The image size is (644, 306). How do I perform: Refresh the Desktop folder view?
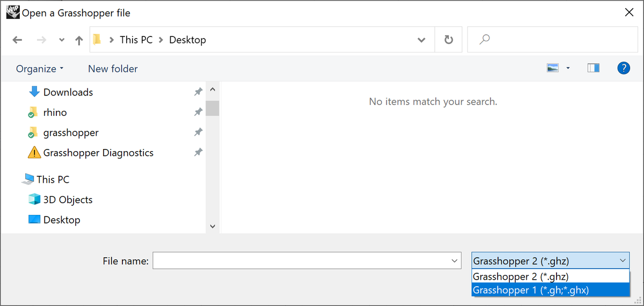[x=449, y=40]
